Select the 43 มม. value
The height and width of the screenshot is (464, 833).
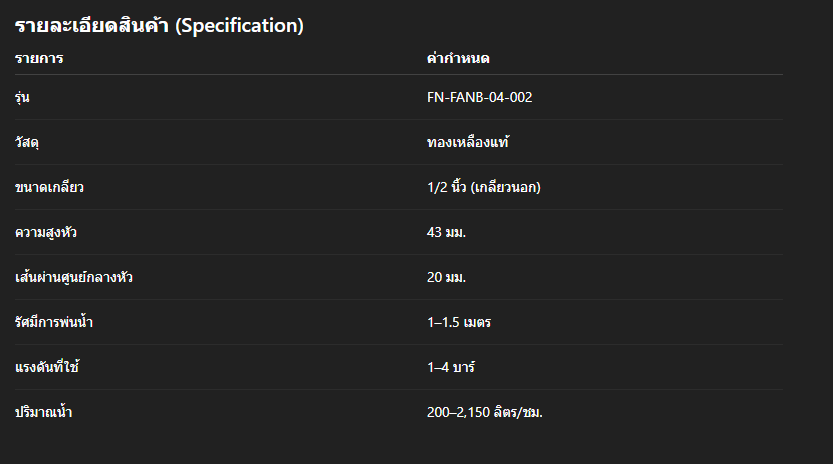pos(446,232)
